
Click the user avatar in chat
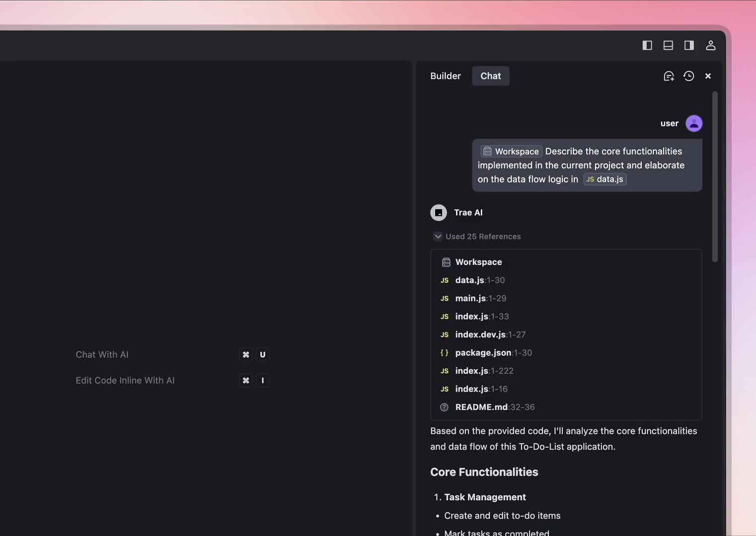coord(694,123)
